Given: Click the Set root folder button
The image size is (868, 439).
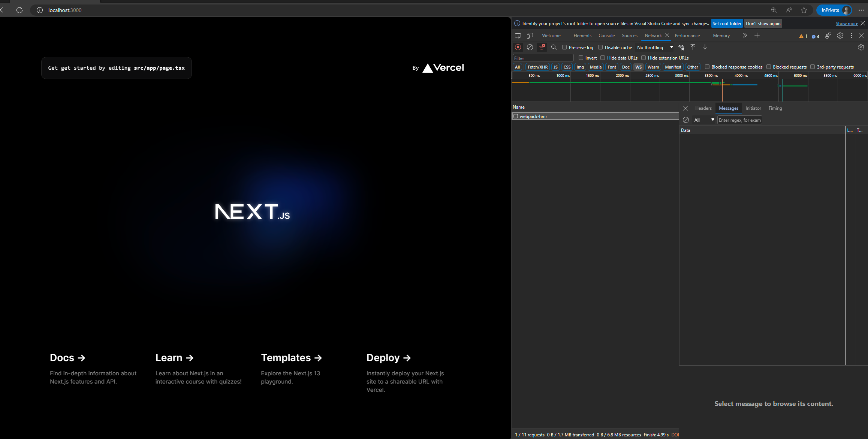Looking at the screenshot, I should pyautogui.click(x=727, y=23).
